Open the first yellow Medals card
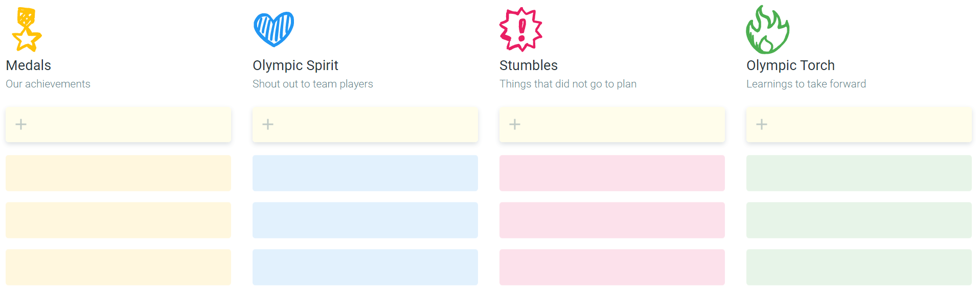980x289 pixels. (x=118, y=173)
